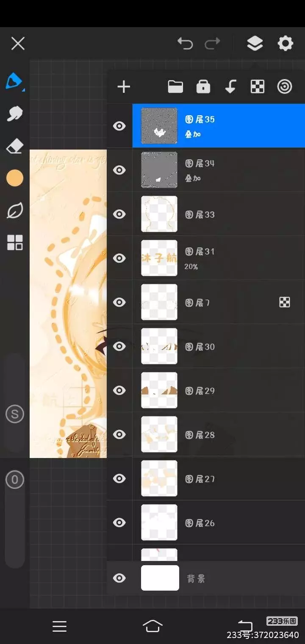Toggle alpha lock in the layer toolbar
305x644 pixels.
[258, 87]
